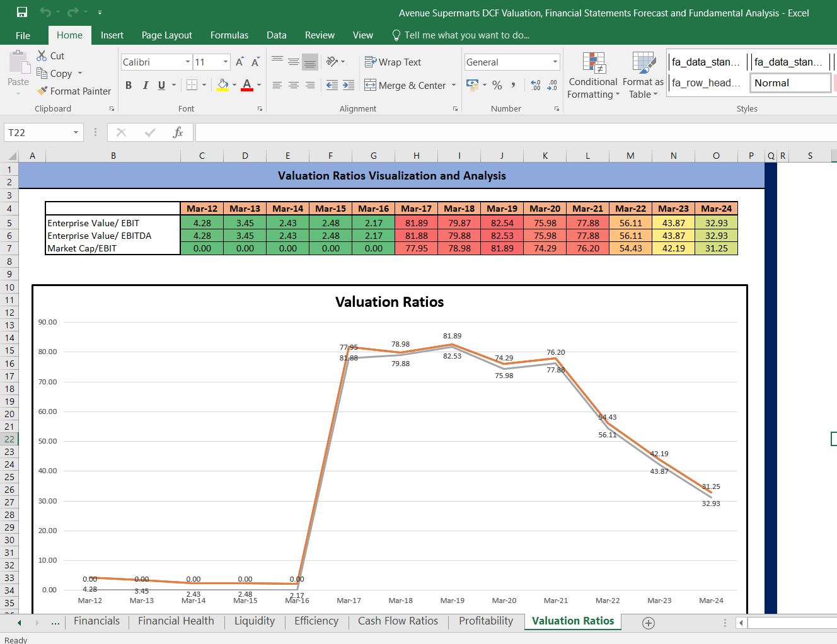Open the font size dropdown
The width and height of the screenshot is (837, 644).
coord(226,62)
